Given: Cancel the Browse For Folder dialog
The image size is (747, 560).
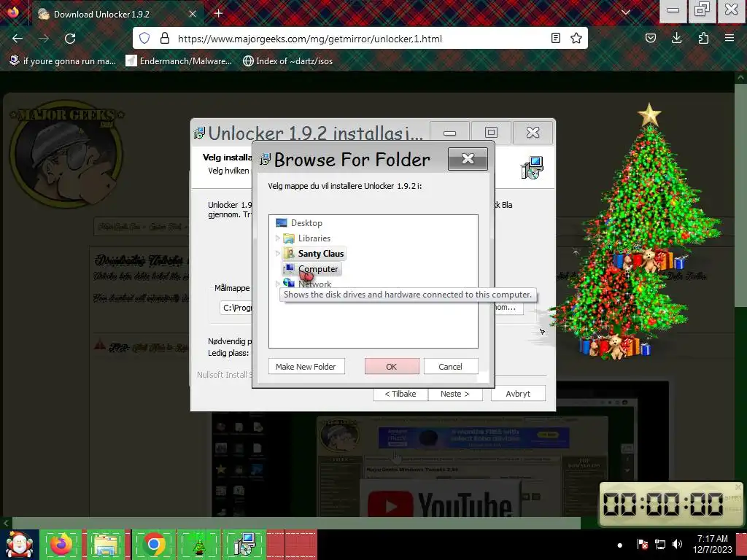Looking at the screenshot, I should [x=451, y=367].
